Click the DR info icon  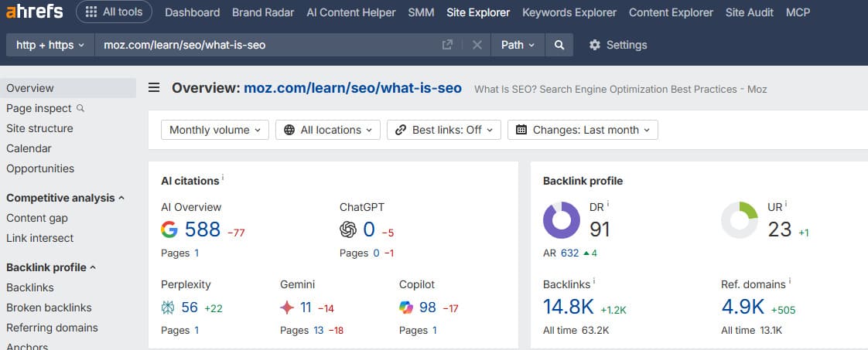[x=608, y=203]
